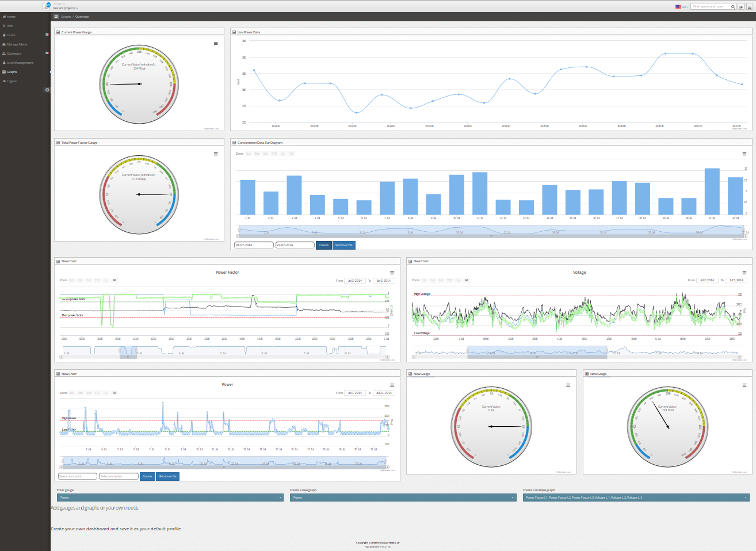Click To date Jul 21, 2014 in Power chart
756x551 pixels.
383,393
